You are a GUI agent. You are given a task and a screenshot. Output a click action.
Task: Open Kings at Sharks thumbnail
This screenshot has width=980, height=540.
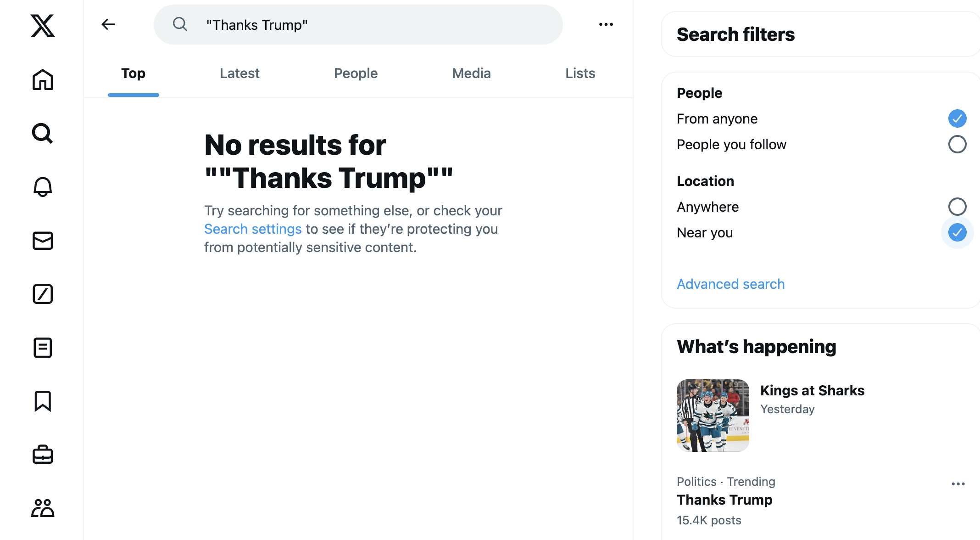pos(713,416)
